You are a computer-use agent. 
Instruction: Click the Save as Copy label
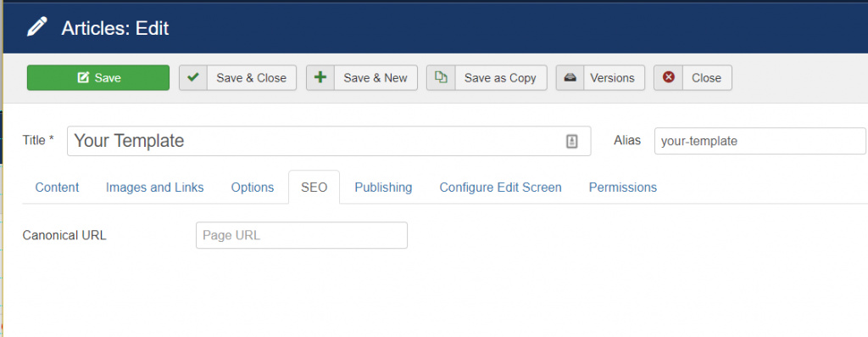pos(500,77)
